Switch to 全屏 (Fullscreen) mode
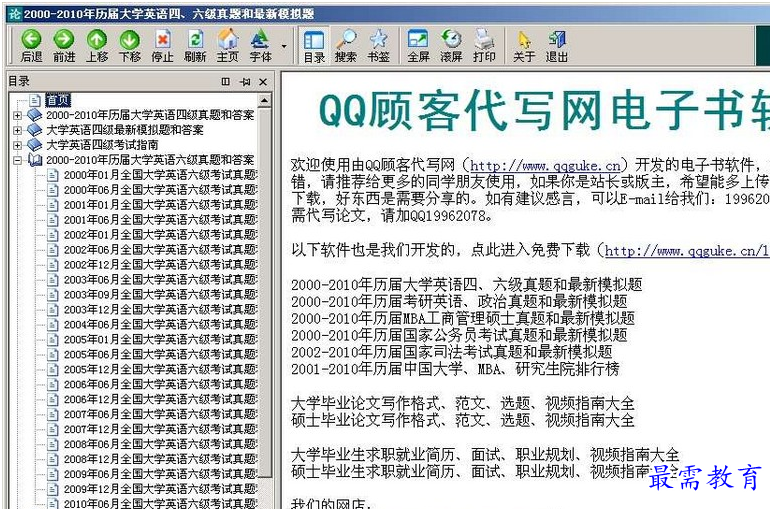This screenshot has width=770, height=509. coord(418,46)
